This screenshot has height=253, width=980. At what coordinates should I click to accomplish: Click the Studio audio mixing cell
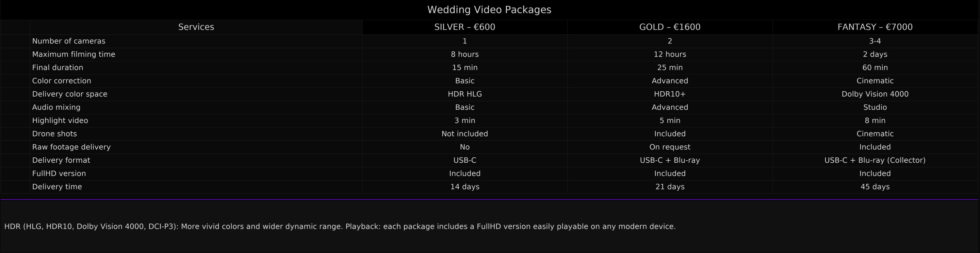point(874,107)
